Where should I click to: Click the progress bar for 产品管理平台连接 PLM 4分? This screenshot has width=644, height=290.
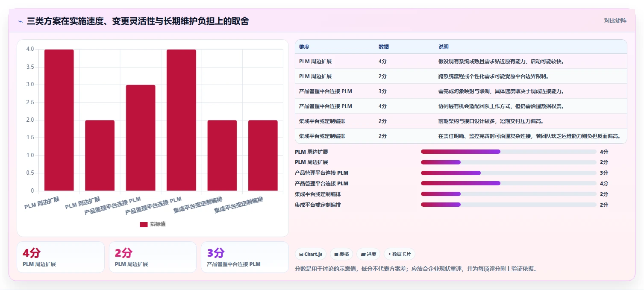[509, 184]
